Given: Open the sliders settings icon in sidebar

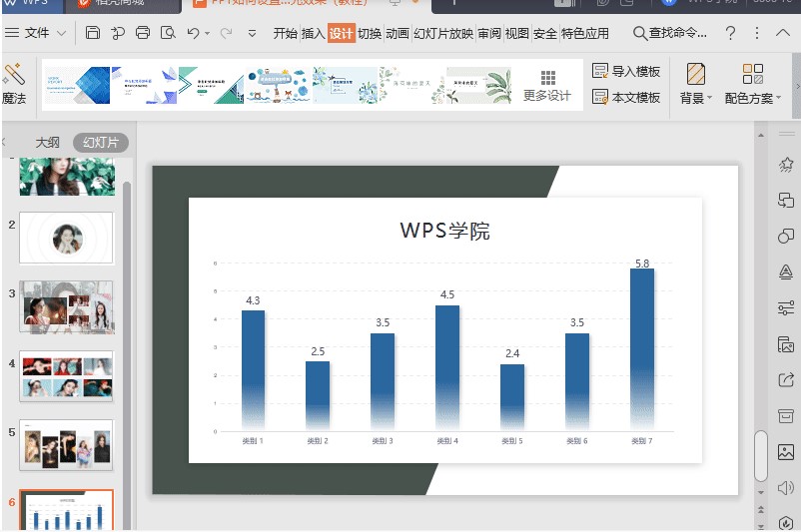Looking at the screenshot, I should click(786, 307).
